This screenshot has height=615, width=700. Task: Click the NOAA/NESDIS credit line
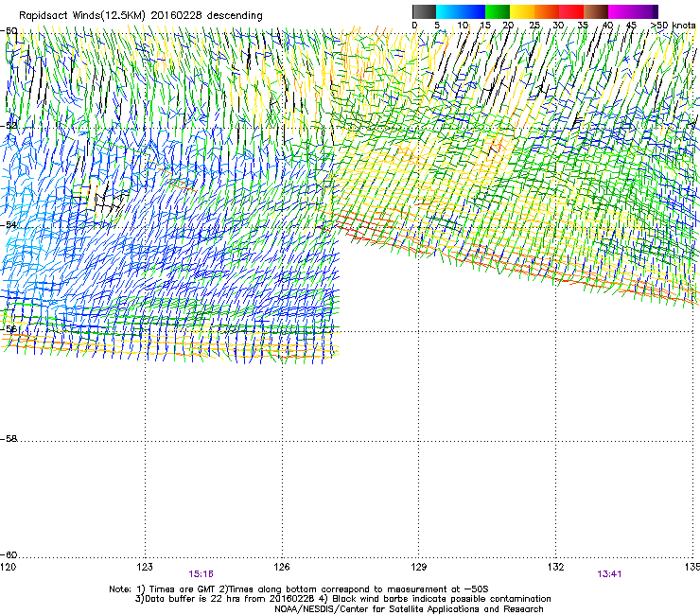tap(409, 609)
